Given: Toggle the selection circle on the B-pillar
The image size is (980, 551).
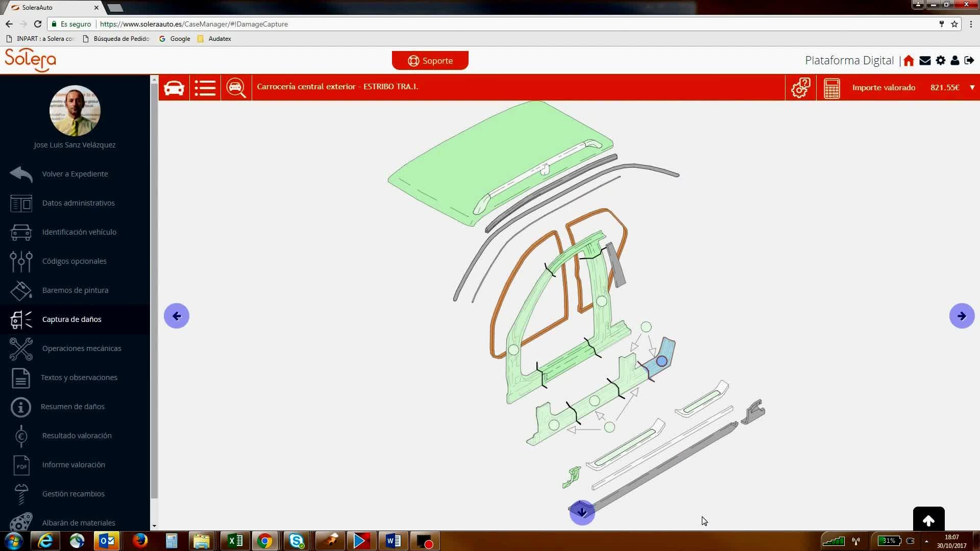Looking at the screenshot, I should (x=602, y=302).
